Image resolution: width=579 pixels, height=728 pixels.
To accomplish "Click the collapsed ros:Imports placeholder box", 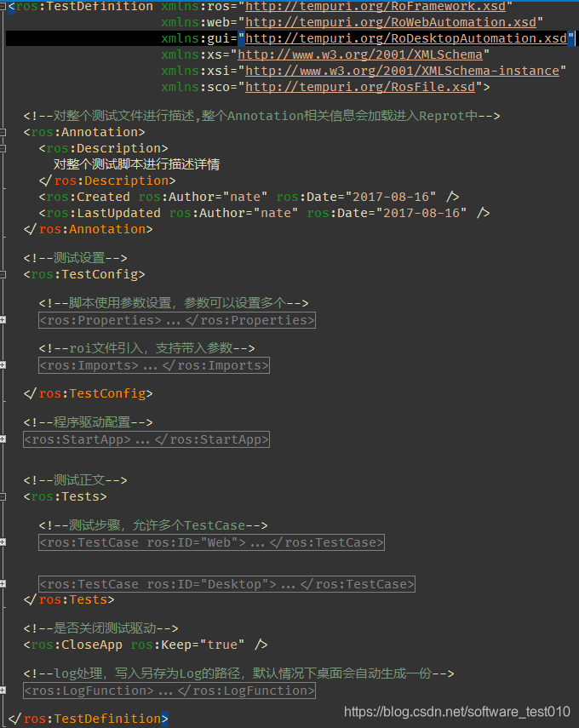I will (x=154, y=365).
